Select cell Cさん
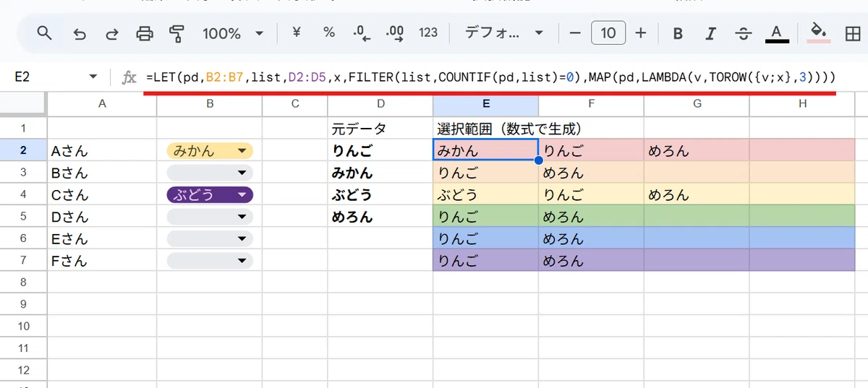The height and width of the screenshot is (388, 868). (102, 194)
